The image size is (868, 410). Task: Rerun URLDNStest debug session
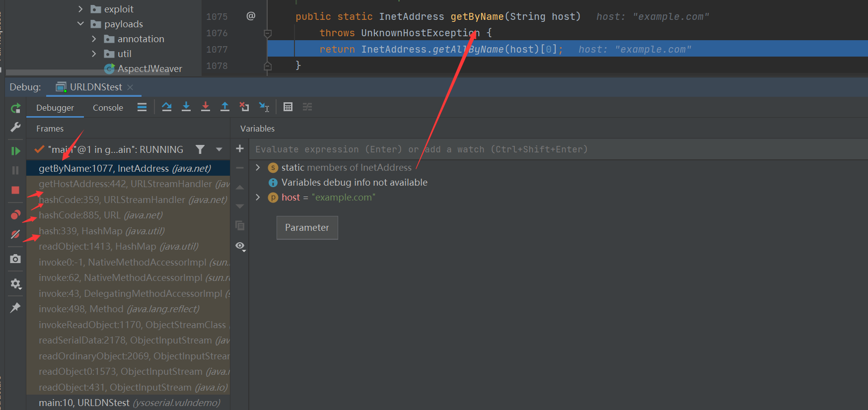click(15, 108)
